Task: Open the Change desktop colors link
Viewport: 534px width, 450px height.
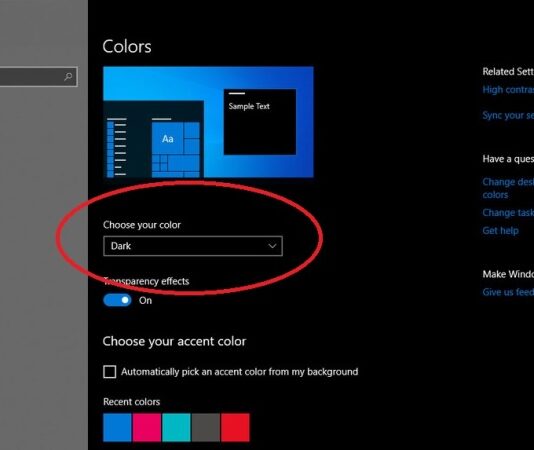Action: click(508, 188)
